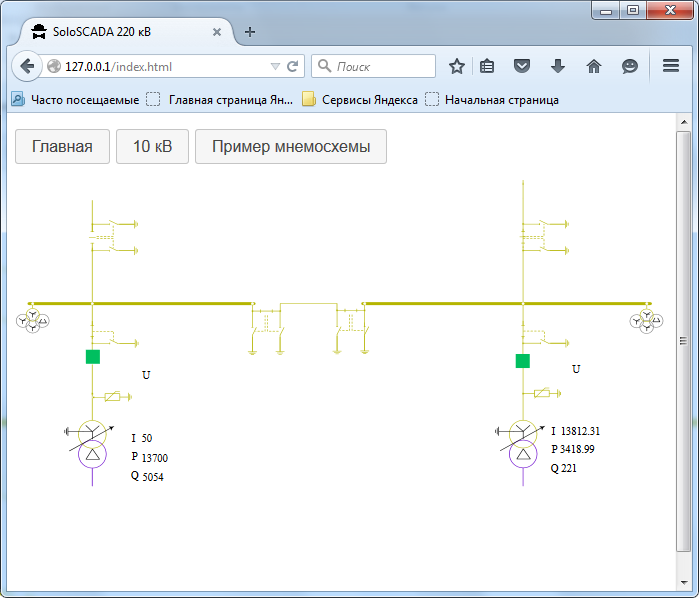Screen dimensions: 699x598
Task: Select the left power transformer symbol
Action: click(x=92, y=444)
